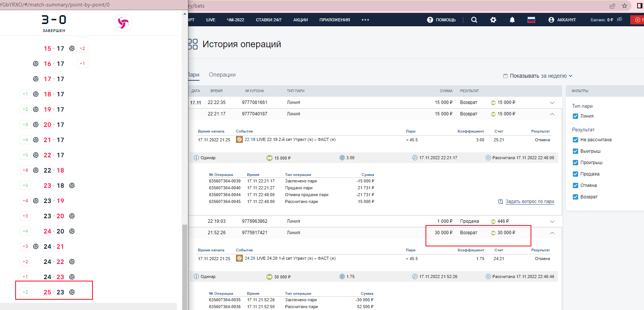The image size is (644, 310).
Task: Toggle balance visibility eye icon
Action: (x=620, y=19)
